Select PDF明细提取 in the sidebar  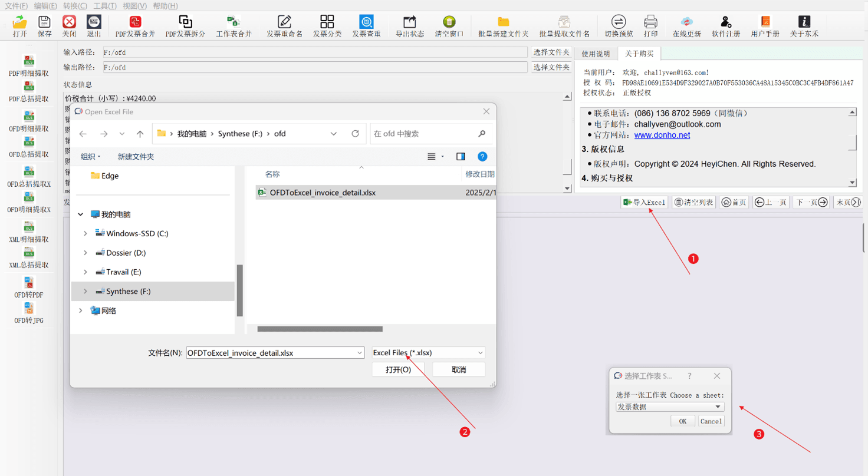[29, 66]
